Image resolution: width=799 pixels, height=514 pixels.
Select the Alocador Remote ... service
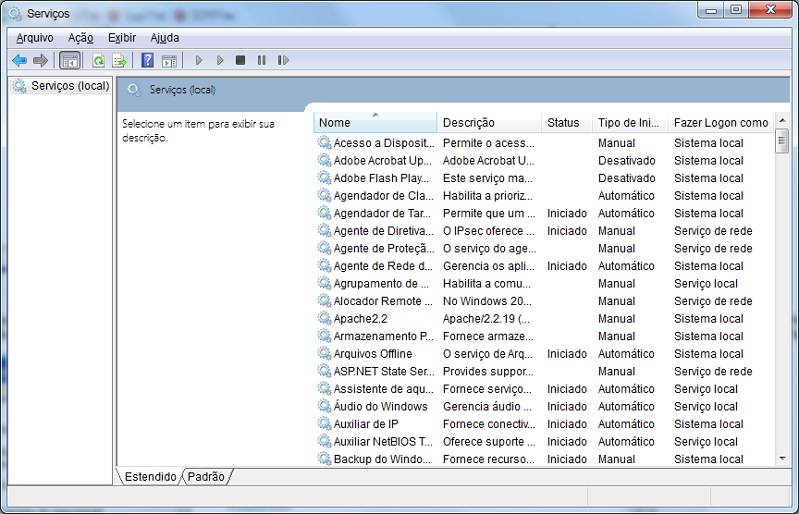click(x=543, y=301)
